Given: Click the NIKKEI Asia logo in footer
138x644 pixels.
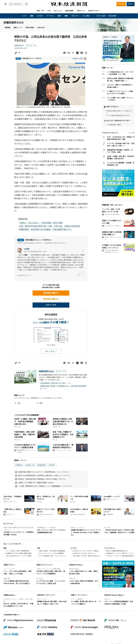Looking at the screenshot, I should [x=11, y=634].
